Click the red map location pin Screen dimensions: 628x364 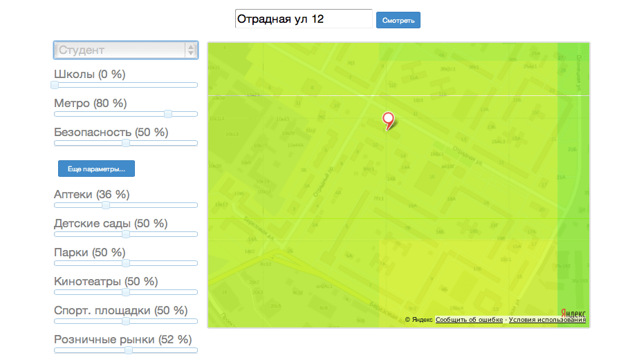[389, 119]
